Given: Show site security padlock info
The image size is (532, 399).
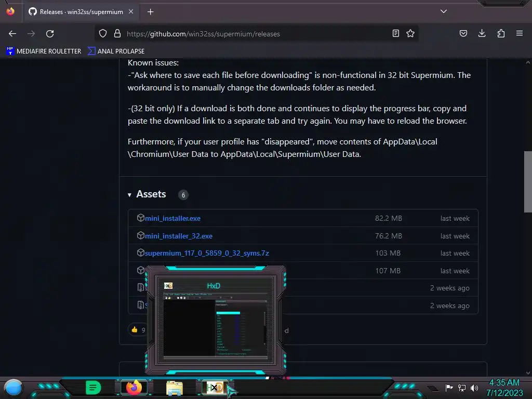Looking at the screenshot, I should (117, 33).
